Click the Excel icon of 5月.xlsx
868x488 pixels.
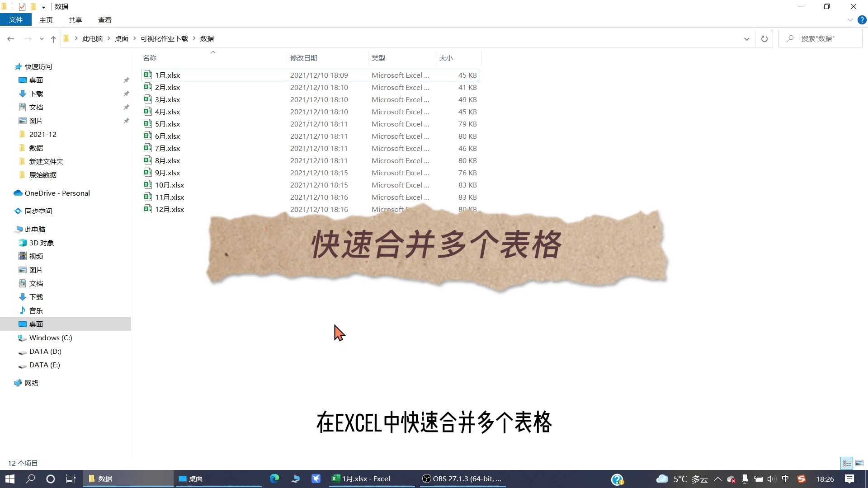[148, 123]
